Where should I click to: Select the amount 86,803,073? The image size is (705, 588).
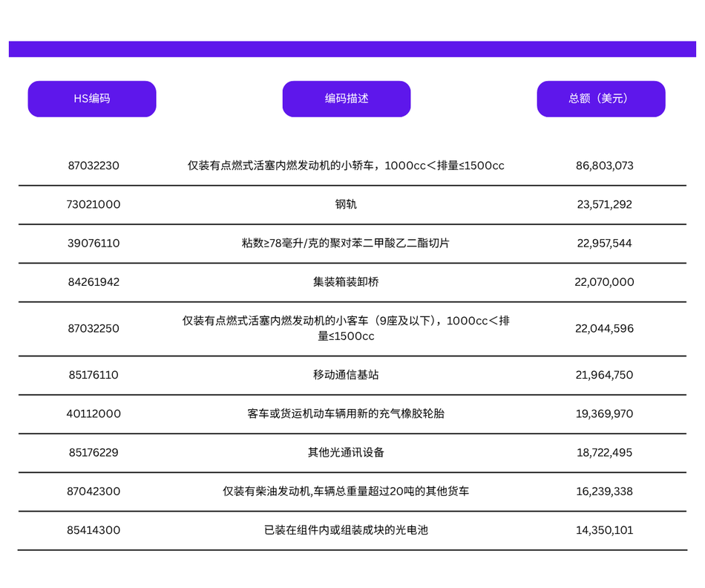click(x=604, y=166)
